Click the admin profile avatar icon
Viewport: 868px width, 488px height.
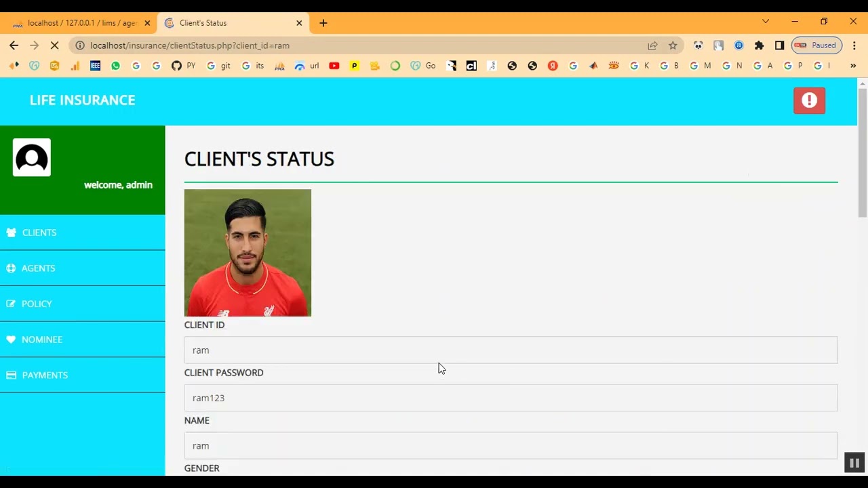coord(32,158)
